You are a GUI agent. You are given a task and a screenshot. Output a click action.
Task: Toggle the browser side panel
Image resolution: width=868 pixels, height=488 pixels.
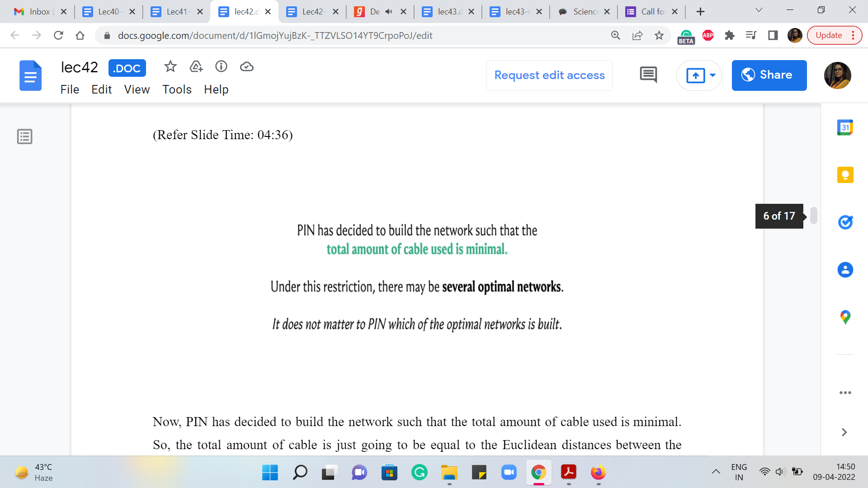[773, 35]
